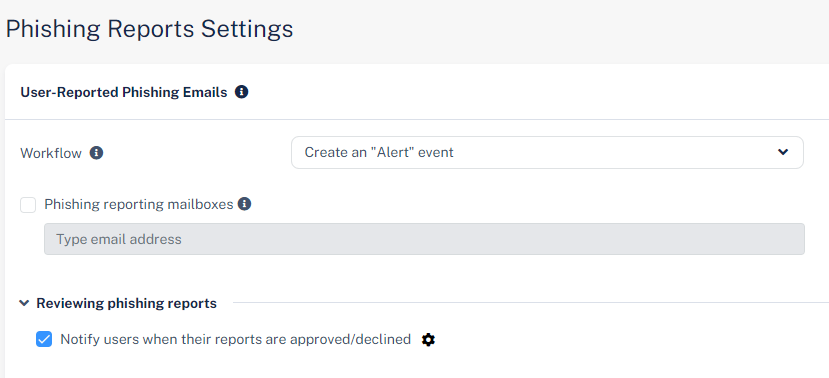Click Create an "Alert" event selected value

(379, 153)
